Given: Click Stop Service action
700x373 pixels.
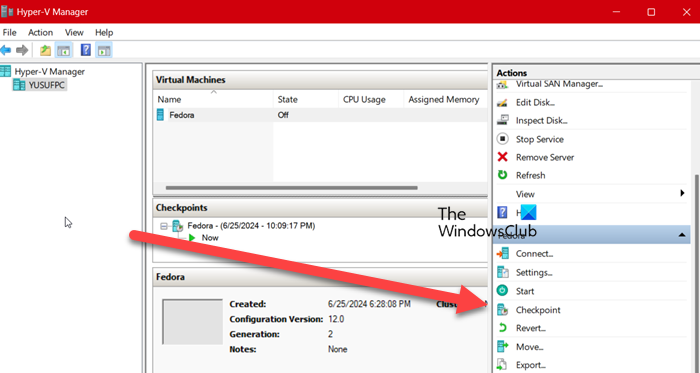Looking at the screenshot, I should click(x=540, y=139).
